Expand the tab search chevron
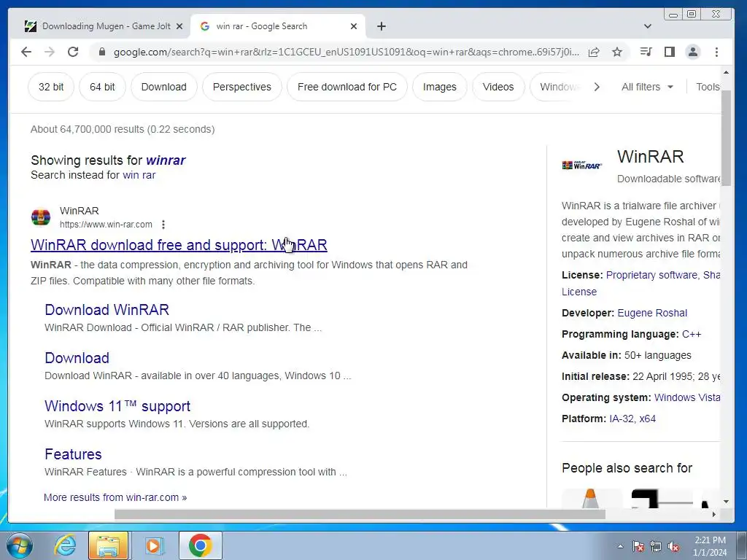Viewport: 747px width, 560px height. click(x=648, y=26)
